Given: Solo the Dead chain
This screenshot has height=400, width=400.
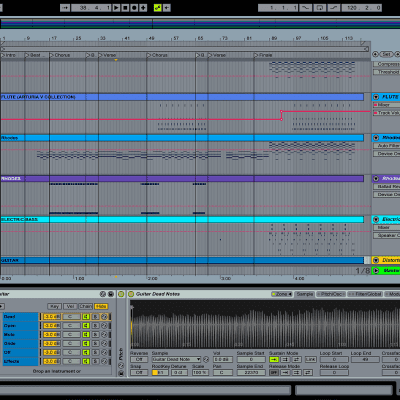Looking at the screenshot, I should tap(95, 316).
